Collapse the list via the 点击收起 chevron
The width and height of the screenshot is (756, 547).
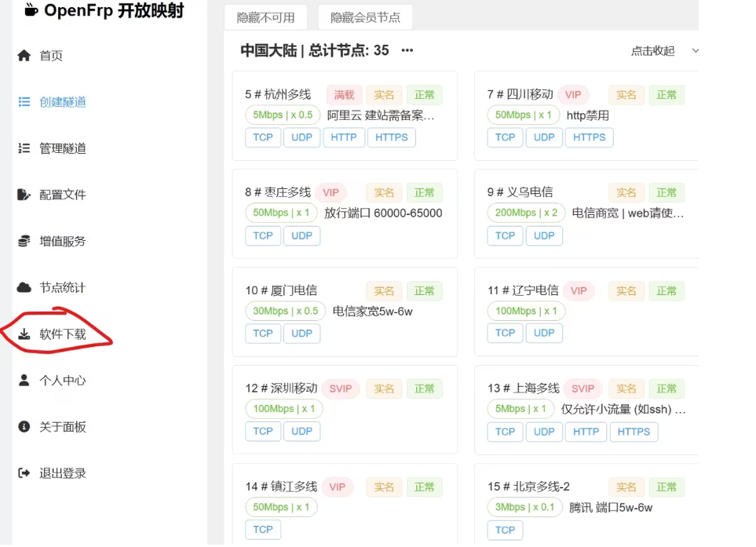click(x=696, y=50)
